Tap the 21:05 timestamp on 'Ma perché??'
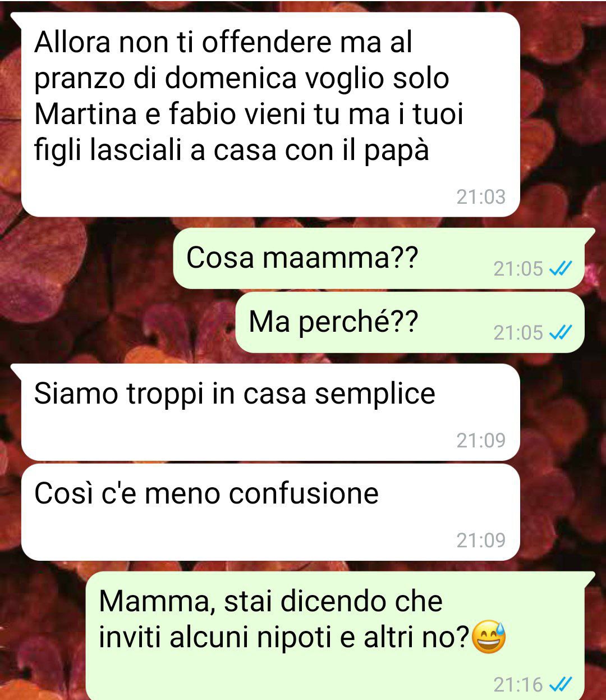606x700 pixels. 518,333
